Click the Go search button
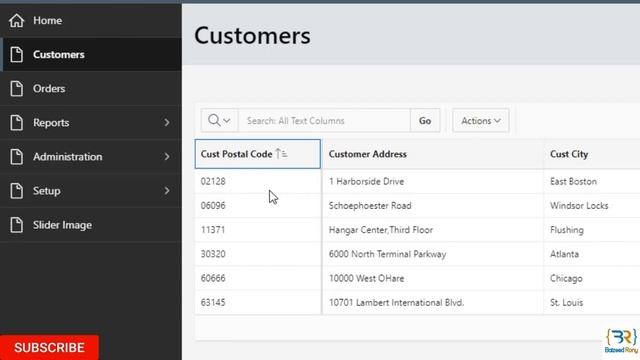The image size is (640, 360). 425,120
